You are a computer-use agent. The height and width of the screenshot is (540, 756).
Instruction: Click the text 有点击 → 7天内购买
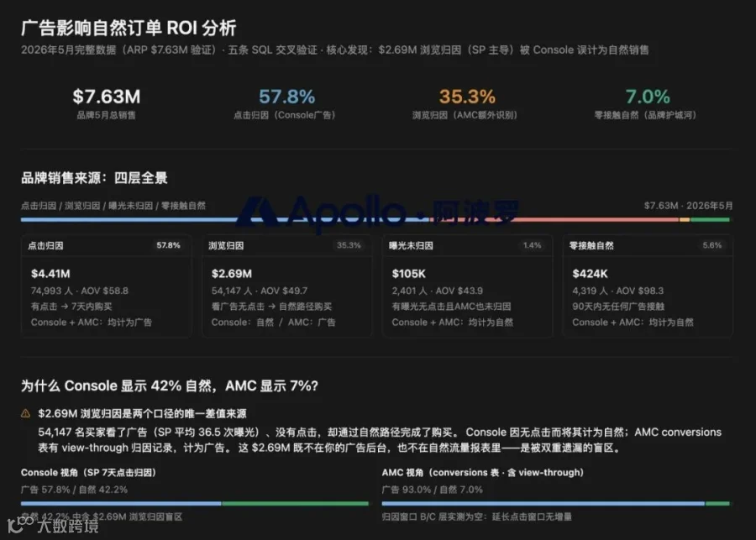pyautogui.click(x=71, y=307)
